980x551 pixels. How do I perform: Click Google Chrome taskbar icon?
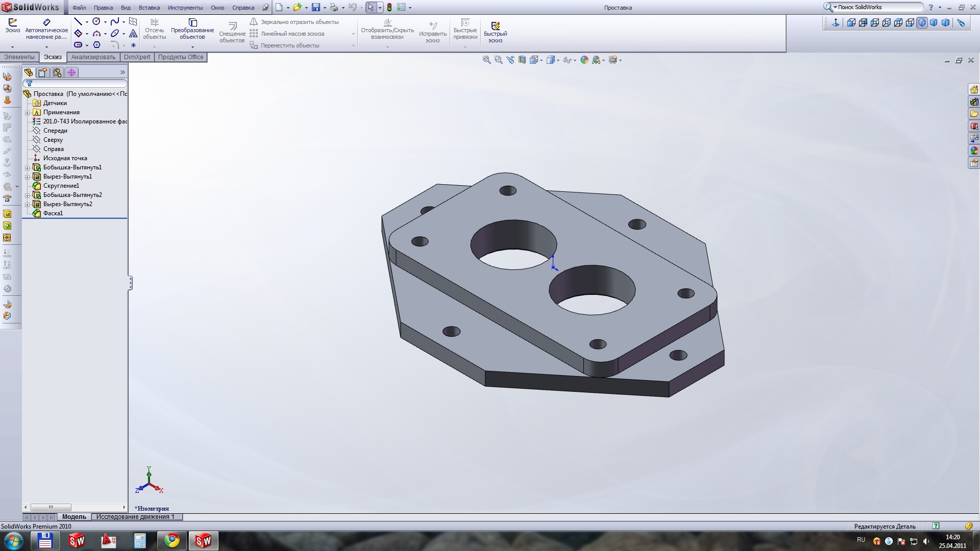[x=172, y=541]
